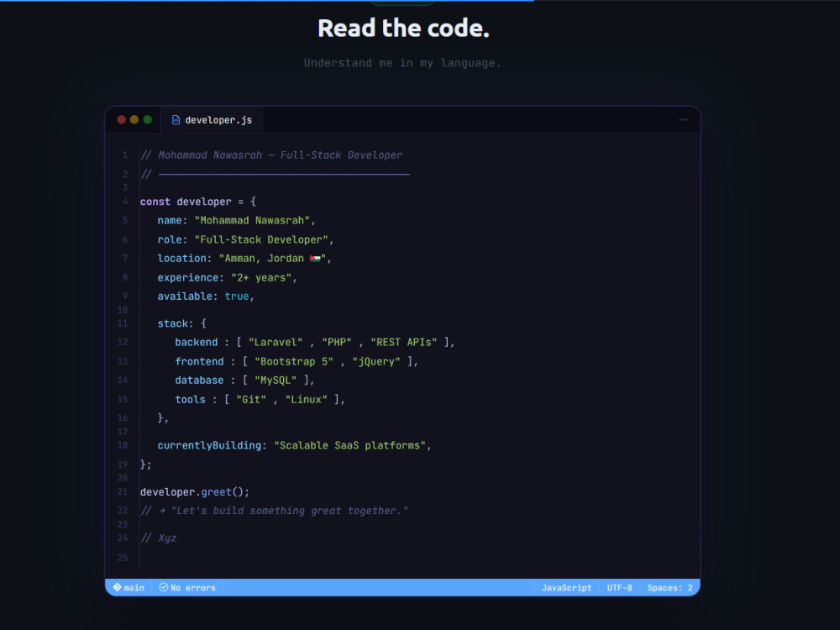Click the UTF-8 encoding indicator
Screen dimensions: 840x630
click(619, 588)
